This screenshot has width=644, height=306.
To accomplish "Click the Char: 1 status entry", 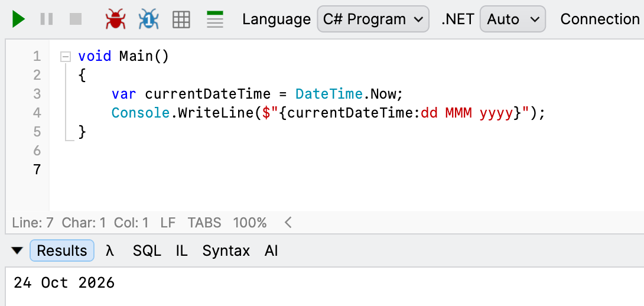I will (84, 223).
